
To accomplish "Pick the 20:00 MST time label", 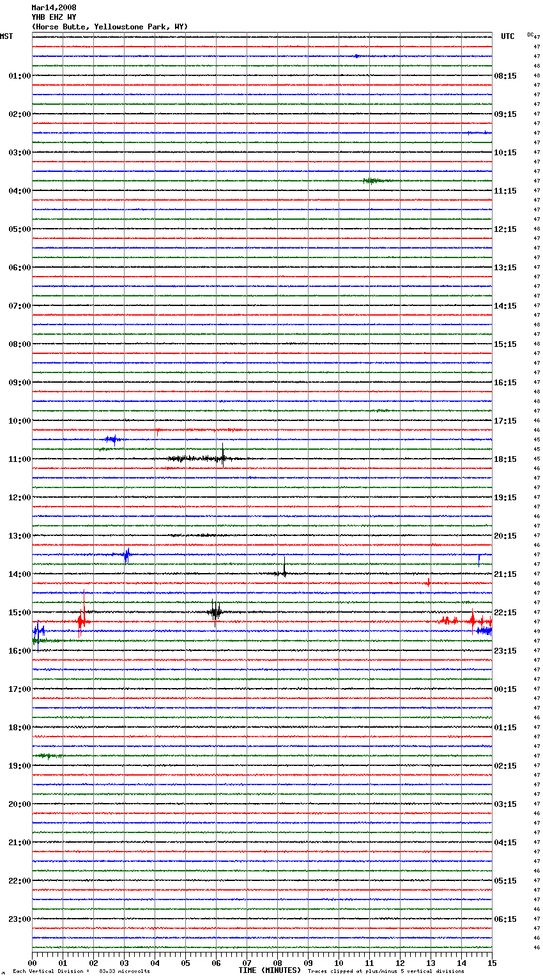I will point(20,804).
